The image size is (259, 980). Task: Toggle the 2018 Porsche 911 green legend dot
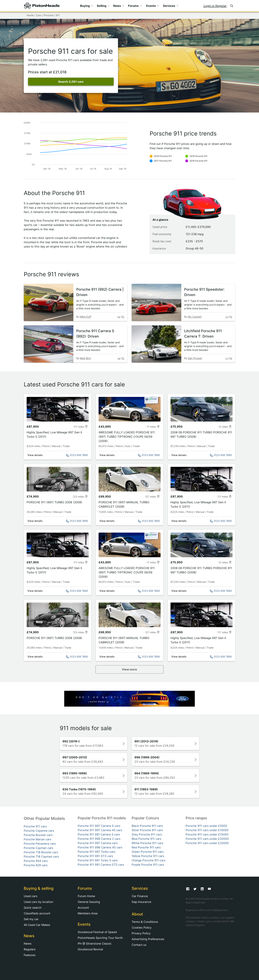[187, 156]
